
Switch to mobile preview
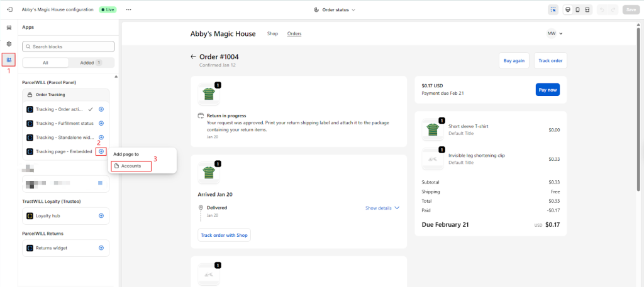click(x=577, y=10)
